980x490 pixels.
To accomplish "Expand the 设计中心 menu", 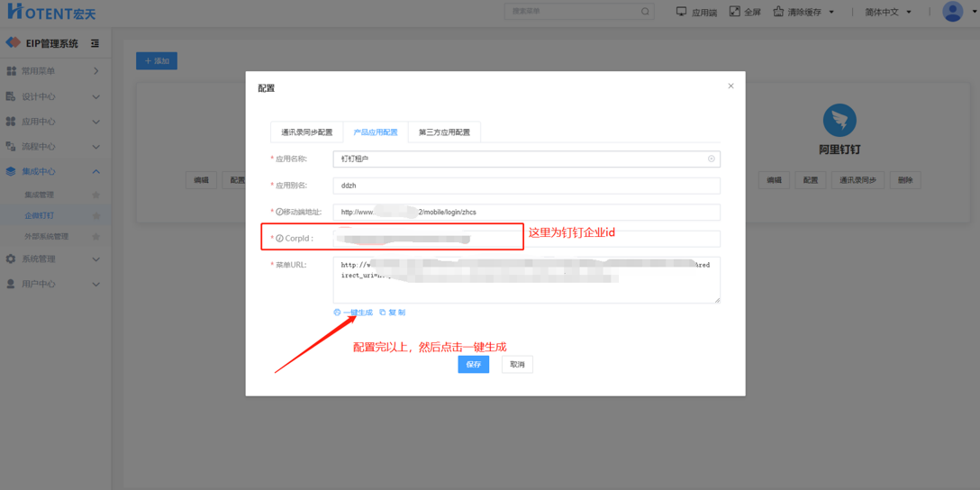I will 56,97.
